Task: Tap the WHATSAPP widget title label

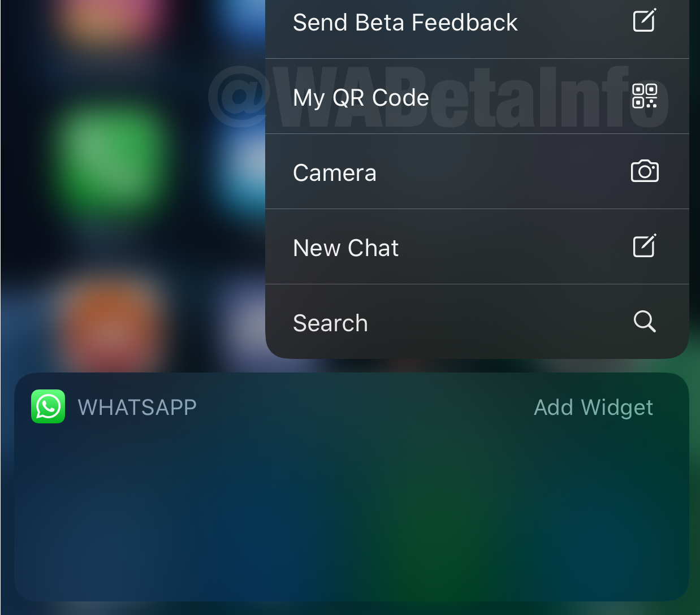Action: pos(137,407)
